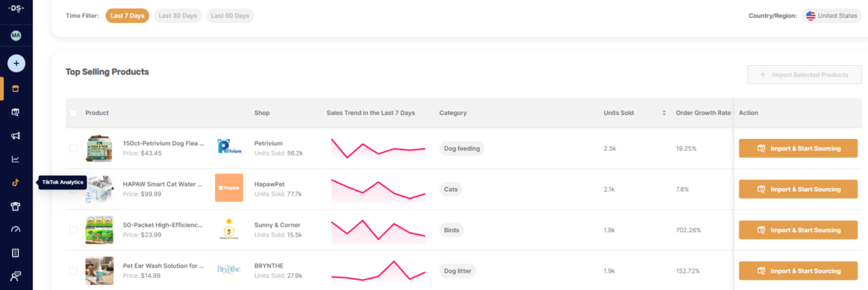Screen dimensions: 868x290
Task: Select all products with the header checkbox
Action: coord(73,113)
